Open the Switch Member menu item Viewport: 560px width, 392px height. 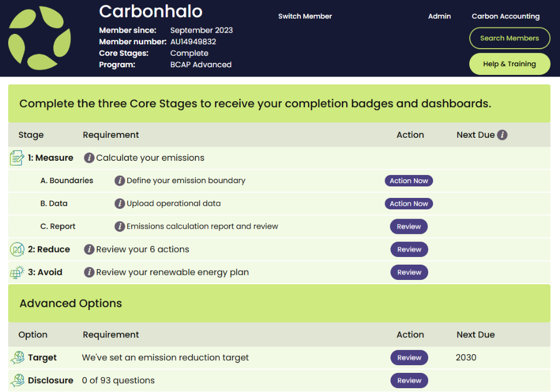tap(305, 16)
